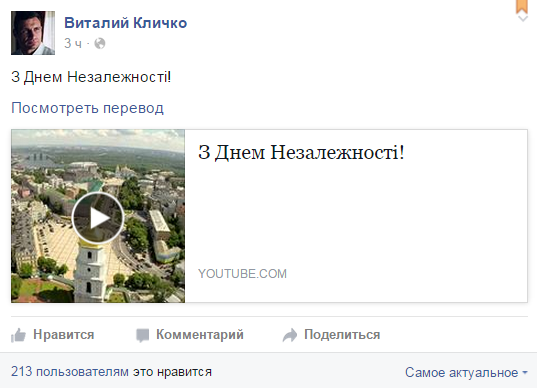This screenshot has height=388, width=537.
Task: Click the speech bubble comment icon
Action: coord(142,335)
